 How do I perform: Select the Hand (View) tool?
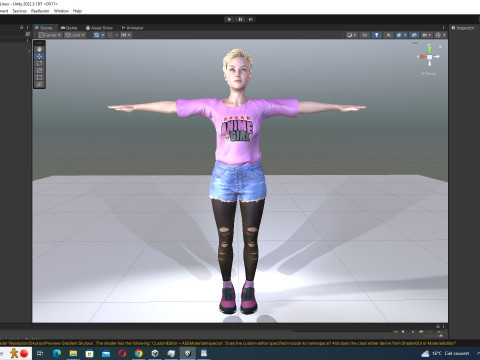(39, 49)
